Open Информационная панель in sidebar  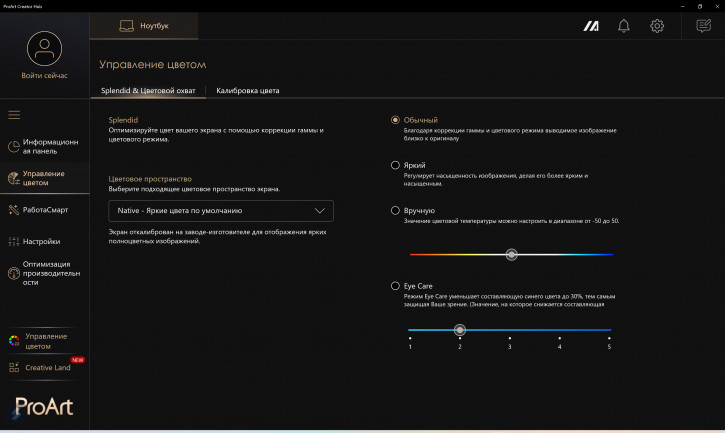coord(44,146)
